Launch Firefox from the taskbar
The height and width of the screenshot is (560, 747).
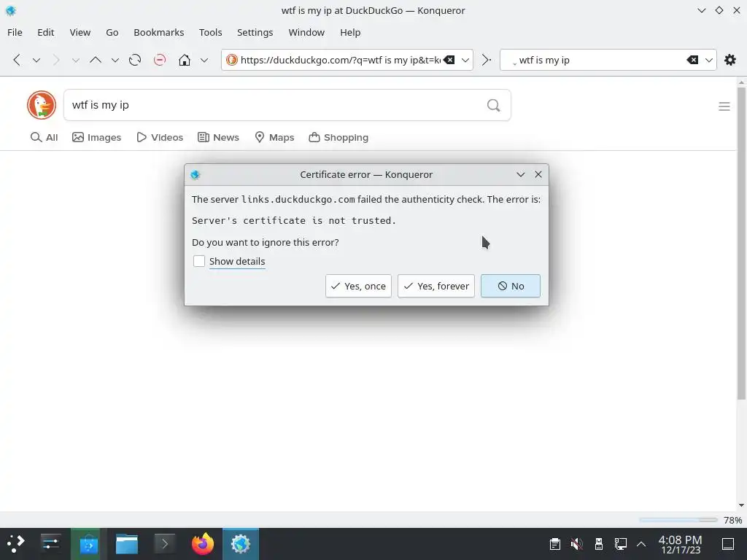203,544
